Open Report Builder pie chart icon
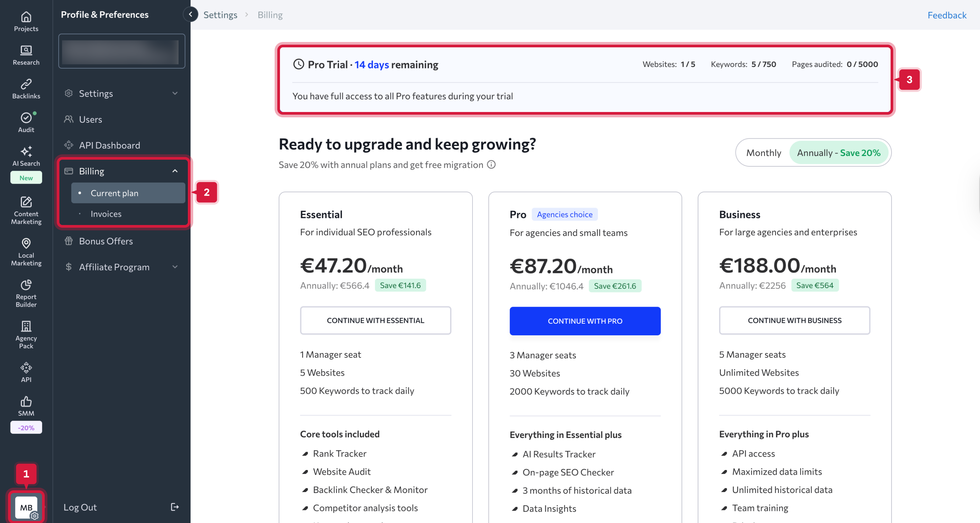 click(x=26, y=285)
